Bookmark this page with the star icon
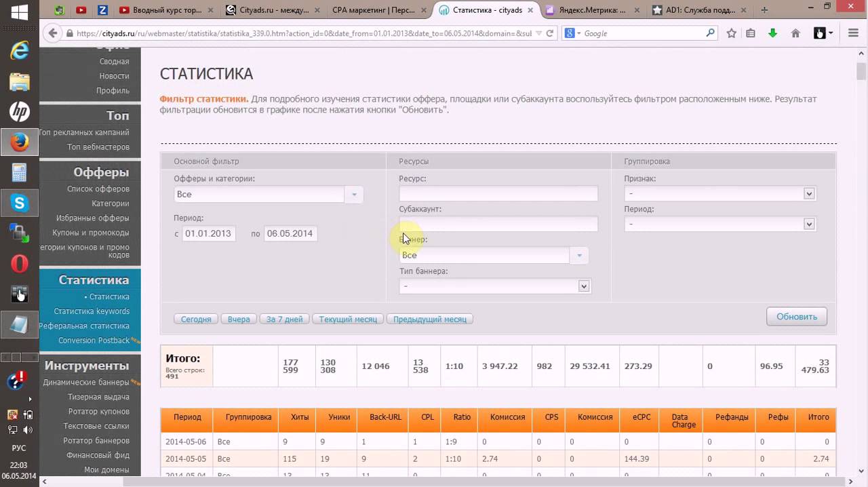This screenshot has height=487, width=868. pyautogui.click(x=732, y=33)
